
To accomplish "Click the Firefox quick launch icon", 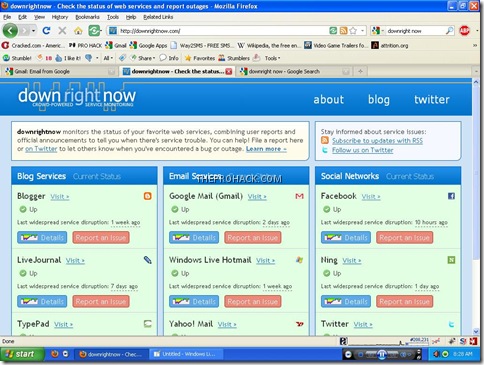I will [55, 354].
